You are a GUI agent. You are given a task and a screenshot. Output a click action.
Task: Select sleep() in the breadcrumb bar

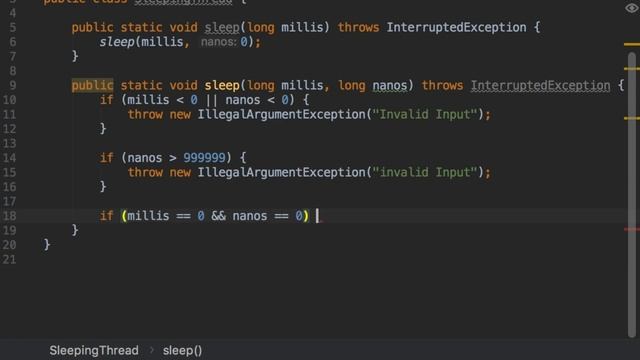[x=182, y=350]
